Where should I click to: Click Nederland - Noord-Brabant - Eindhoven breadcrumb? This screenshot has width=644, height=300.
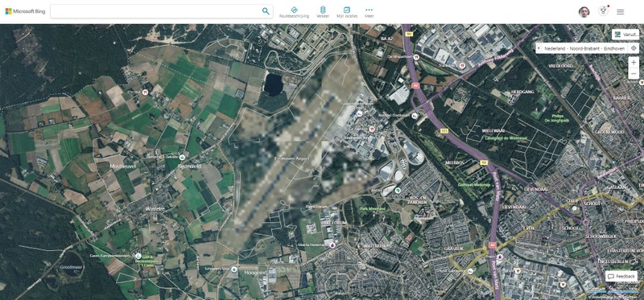click(x=584, y=48)
